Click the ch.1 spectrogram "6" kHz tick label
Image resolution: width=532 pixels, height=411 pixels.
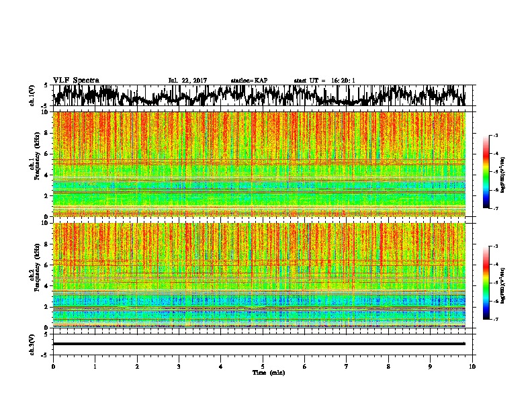47,154
